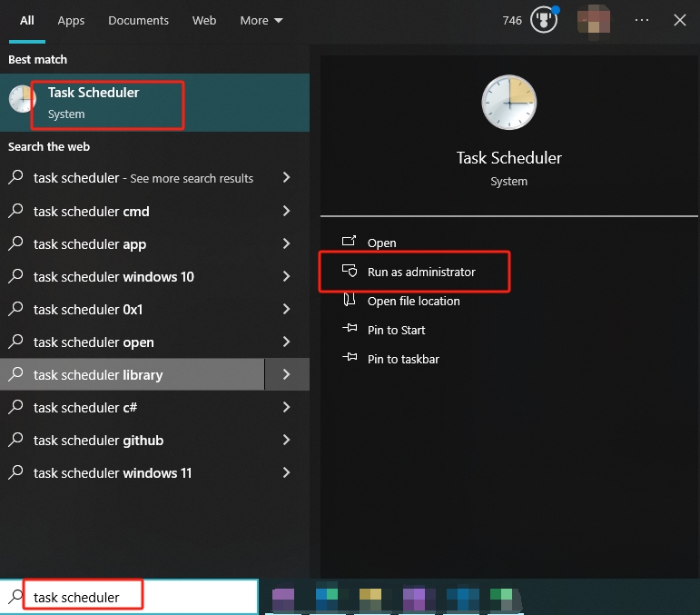Click the search box containing task scheduler

(x=130, y=597)
